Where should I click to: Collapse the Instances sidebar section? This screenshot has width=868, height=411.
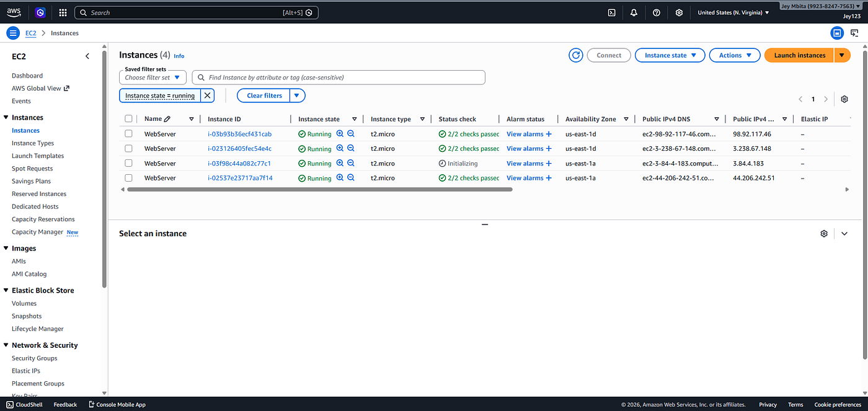click(6, 117)
